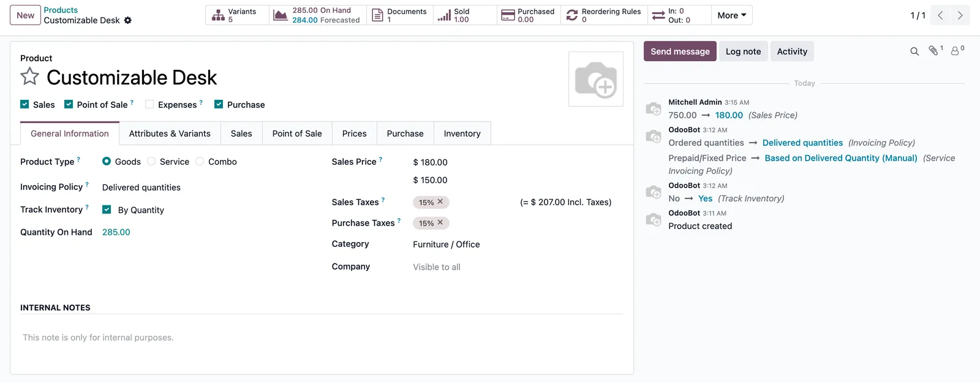
Task: Upload product image via camera placeholder
Action: tap(596, 79)
